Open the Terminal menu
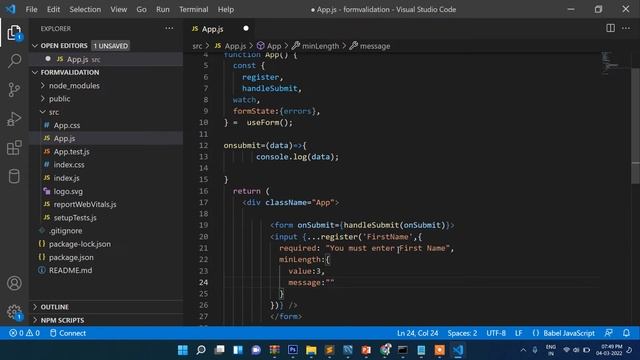Viewport: 640px width, 360px height. coord(193,9)
